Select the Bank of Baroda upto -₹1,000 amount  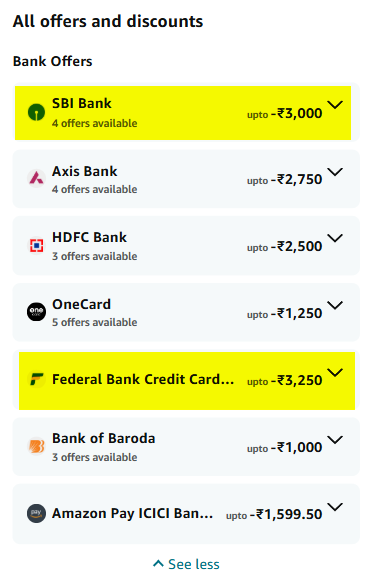click(285, 448)
